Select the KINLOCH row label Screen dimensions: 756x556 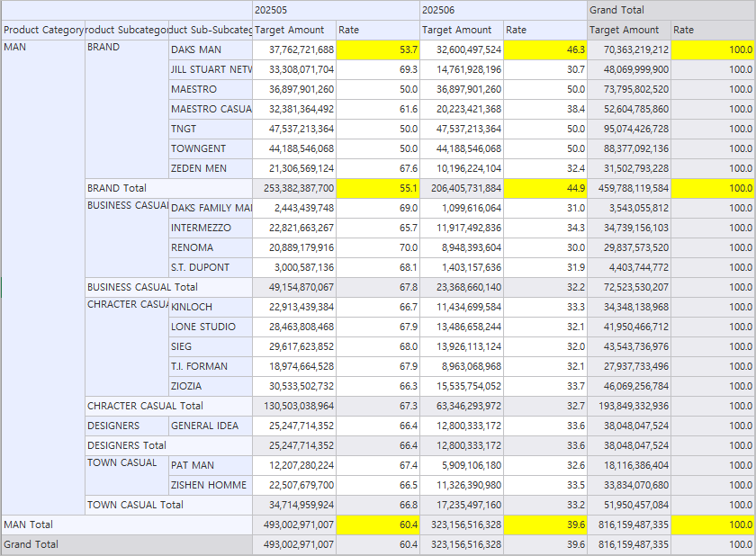(211, 307)
